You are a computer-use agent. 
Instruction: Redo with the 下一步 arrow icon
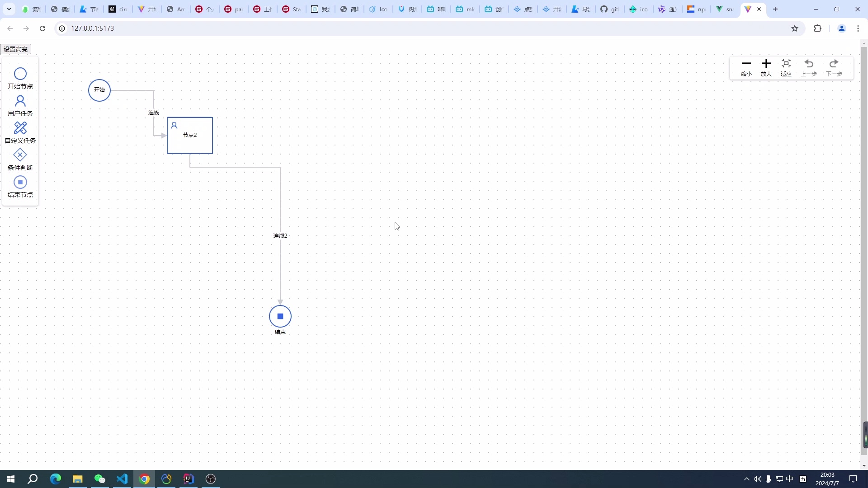point(834,64)
